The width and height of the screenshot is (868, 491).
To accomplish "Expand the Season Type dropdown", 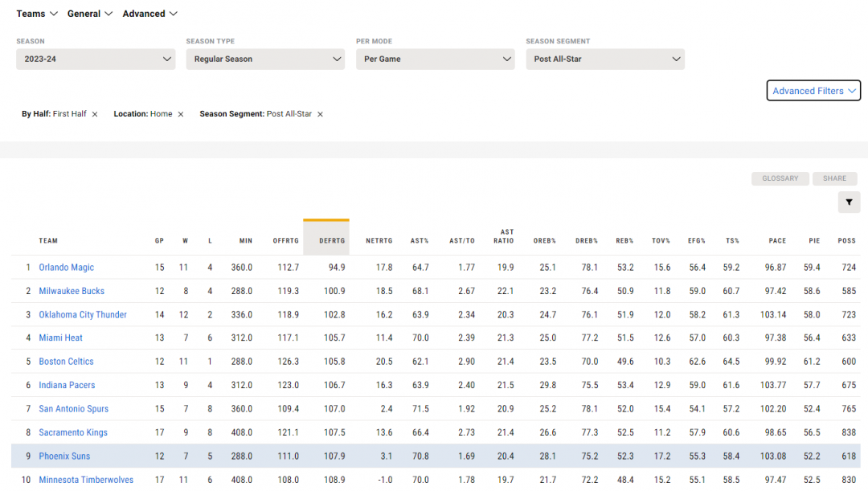I will pyautogui.click(x=266, y=59).
